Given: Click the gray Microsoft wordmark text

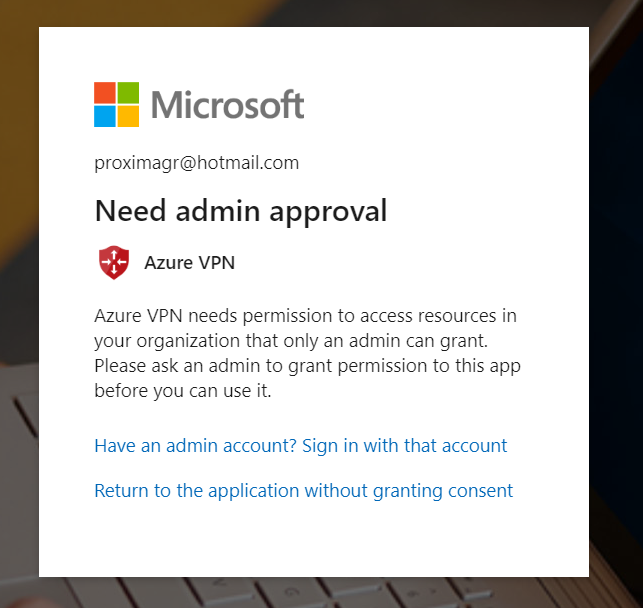Looking at the screenshot, I should (x=228, y=105).
